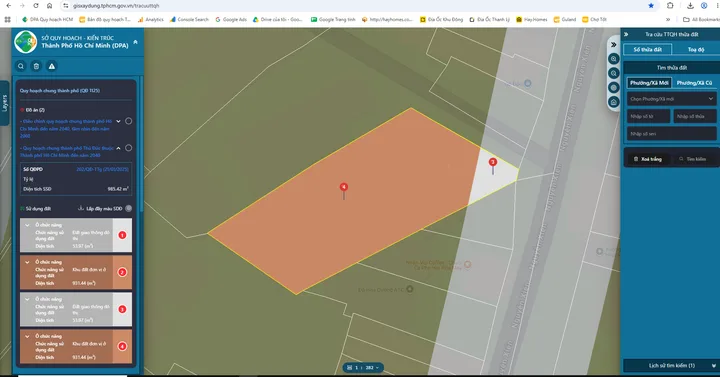Image resolution: width=720 pixels, height=377 pixels.
Task: Open the Chọn Phường/Xã mới dropdown
Action: 671,99
